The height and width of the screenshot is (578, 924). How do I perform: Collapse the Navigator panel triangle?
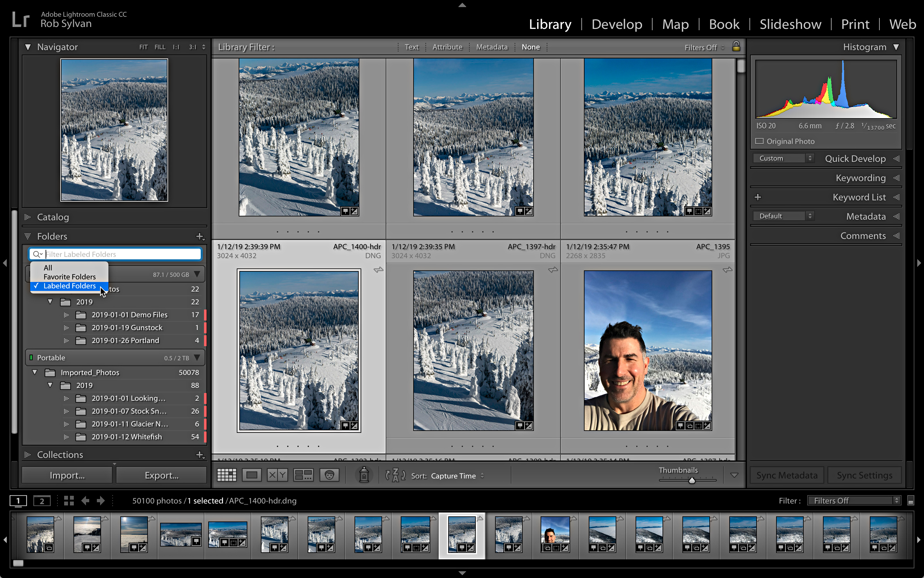point(28,47)
